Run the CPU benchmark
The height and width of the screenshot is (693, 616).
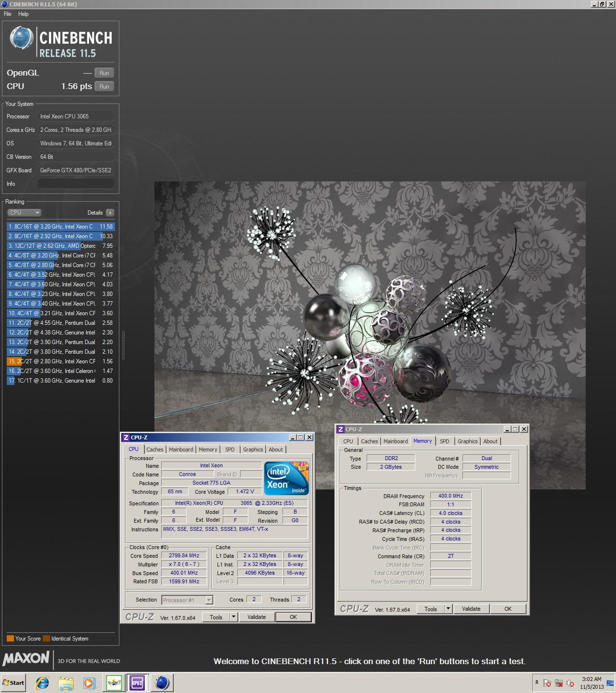click(104, 87)
